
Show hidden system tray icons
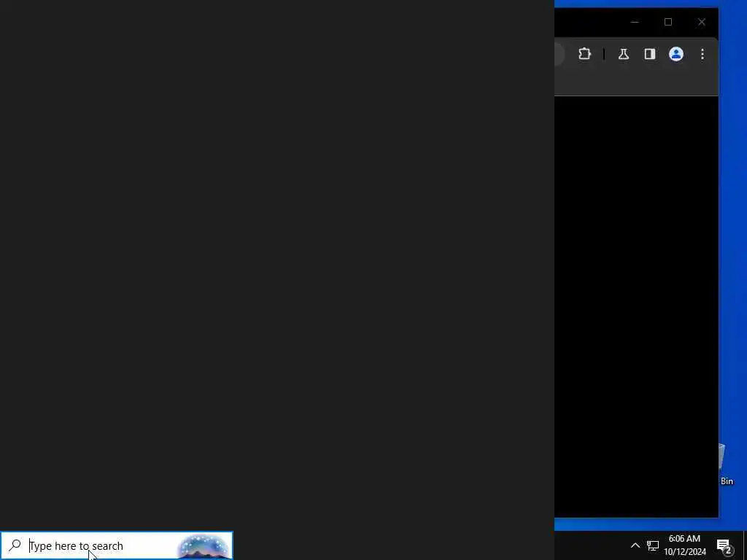pyautogui.click(x=635, y=545)
